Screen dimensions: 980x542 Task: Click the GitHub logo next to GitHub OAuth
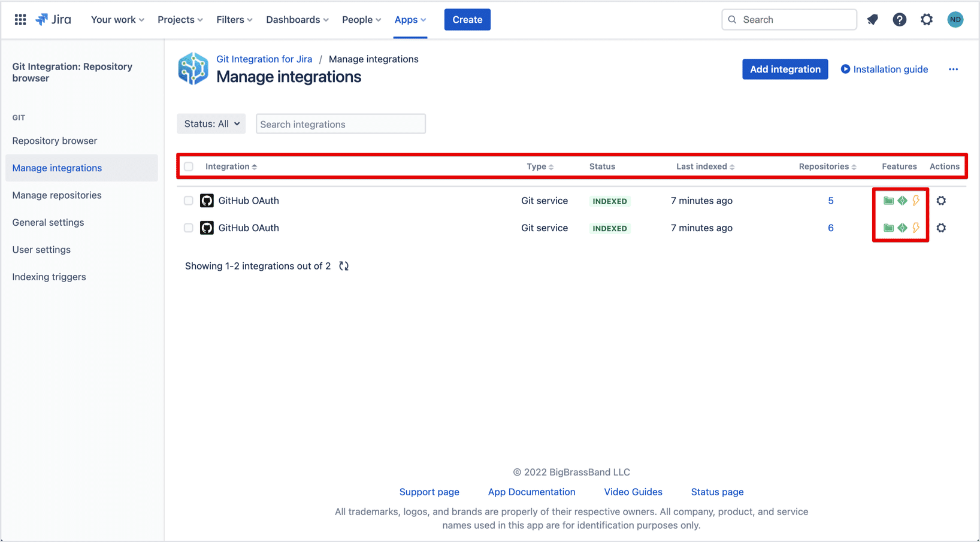(207, 201)
